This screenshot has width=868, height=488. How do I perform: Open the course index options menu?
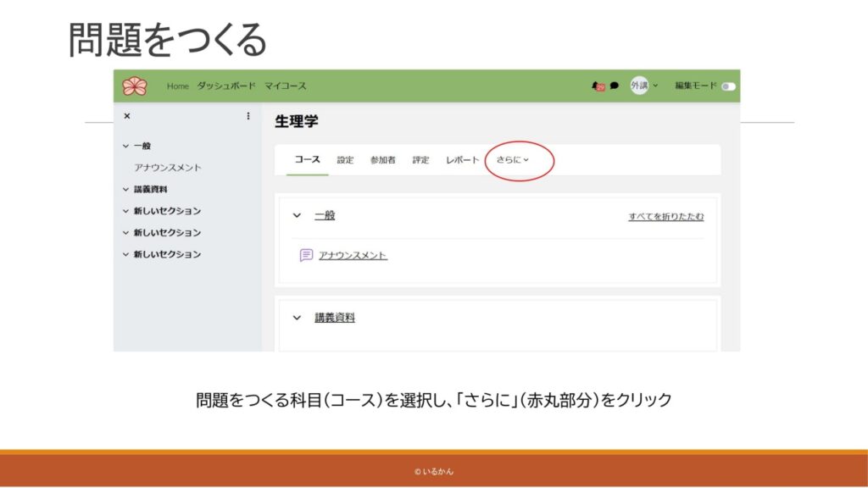(248, 116)
